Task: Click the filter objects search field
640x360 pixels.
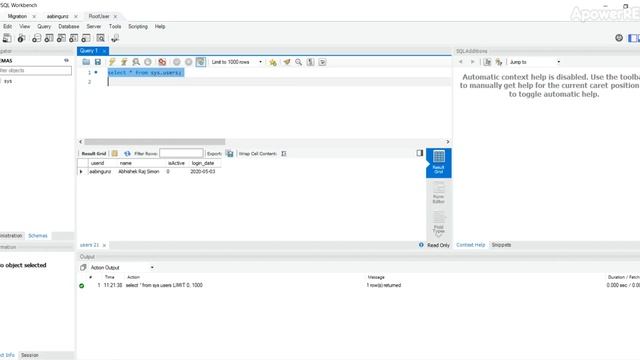Action: pyautogui.click(x=36, y=71)
